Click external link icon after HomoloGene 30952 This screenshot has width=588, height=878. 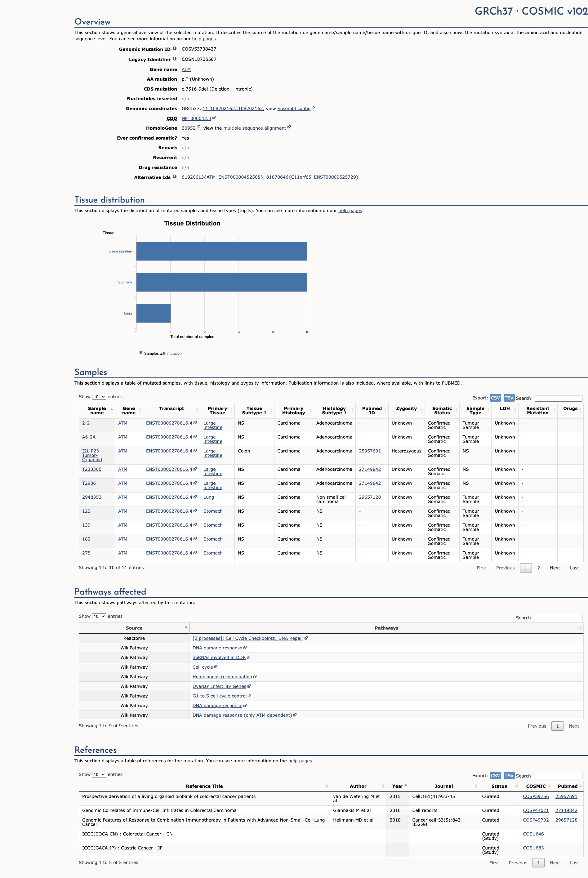pyautogui.click(x=198, y=127)
